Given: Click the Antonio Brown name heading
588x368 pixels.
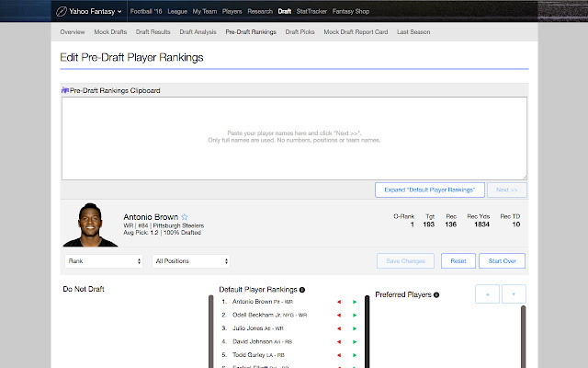Looking at the screenshot, I should [151, 217].
